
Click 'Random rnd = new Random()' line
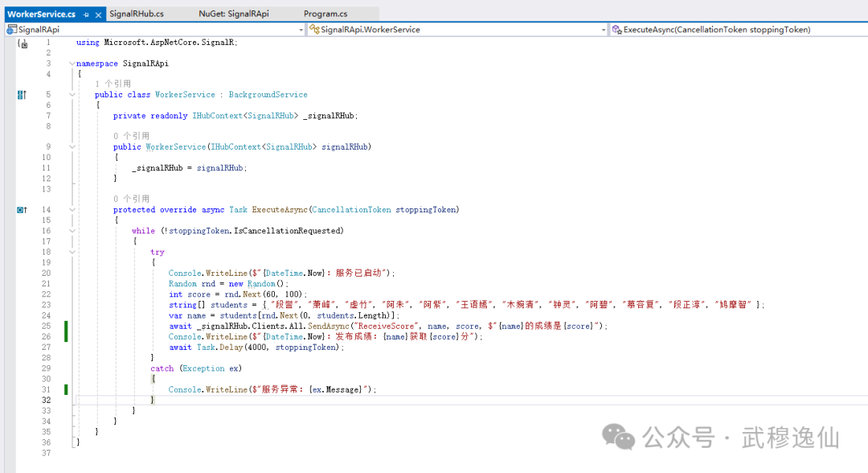[228, 284]
